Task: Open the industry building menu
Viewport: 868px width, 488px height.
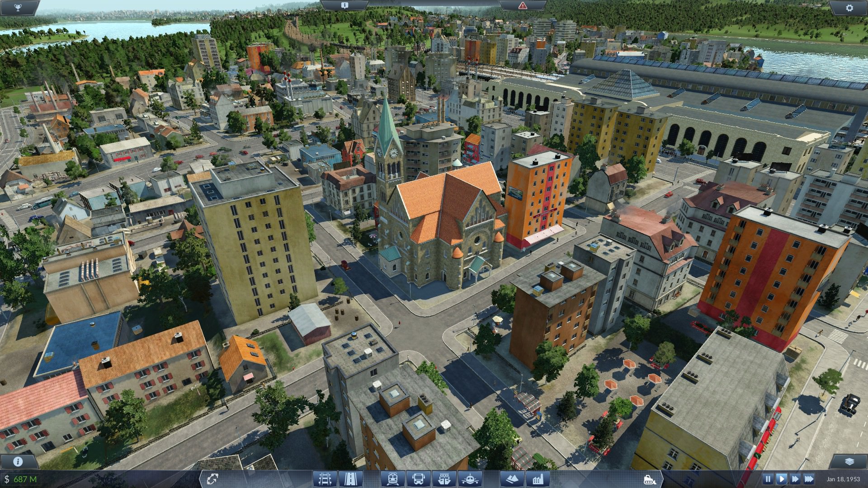Action: pos(538,479)
